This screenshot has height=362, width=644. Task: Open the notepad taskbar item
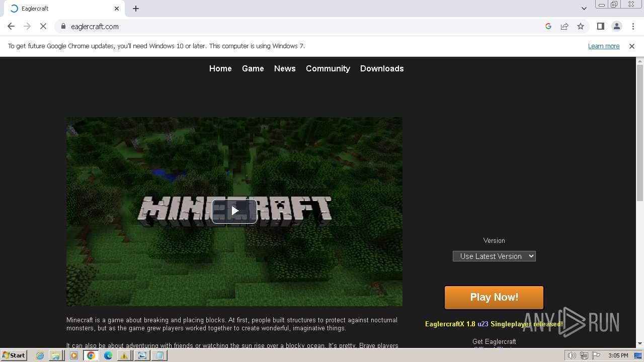[x=159, y=355]
